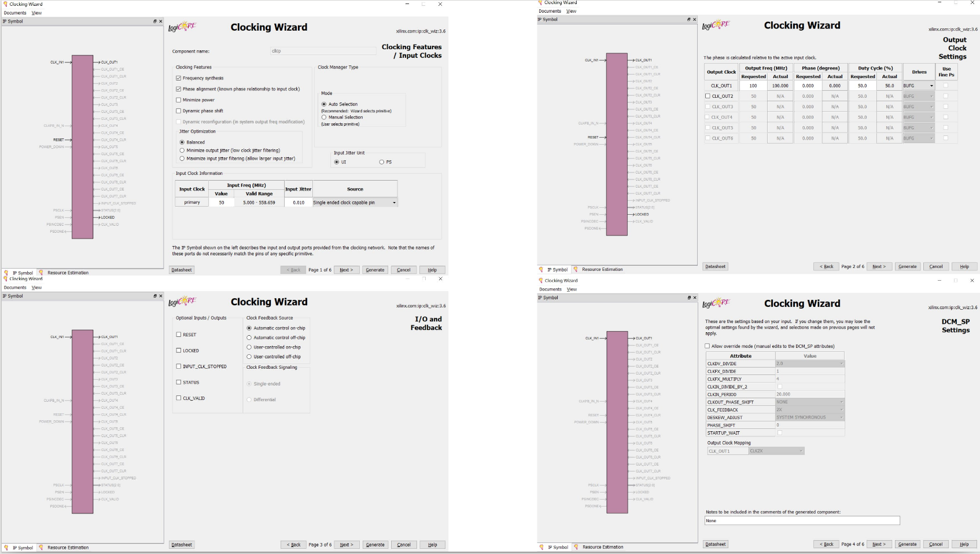Open View menu in Page 2 window
Screen dimensions: 980x554
tap(571, 11)
